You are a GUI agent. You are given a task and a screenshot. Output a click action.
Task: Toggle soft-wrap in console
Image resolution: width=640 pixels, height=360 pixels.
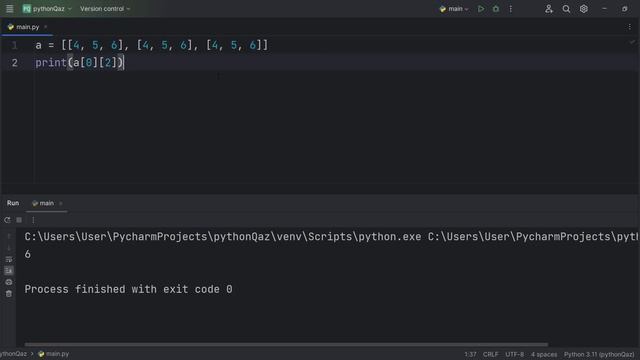9,259
